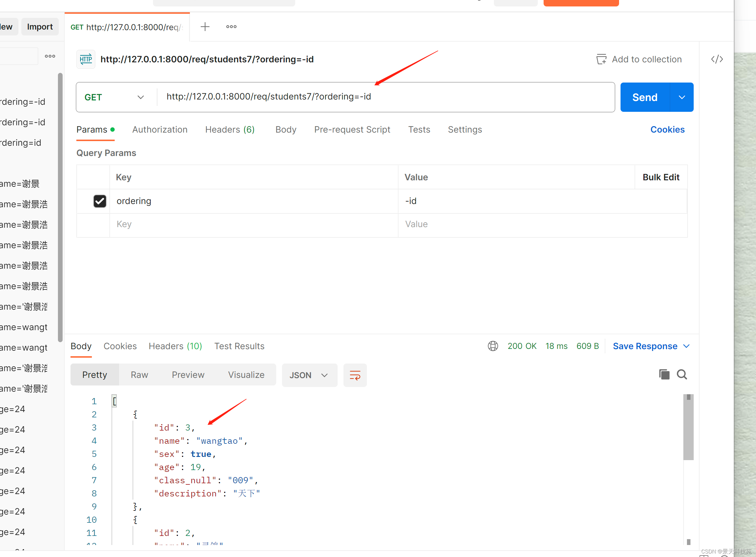This screenshot has width=756, height=557.
Task: Open sidebar three-dot options menu
Action: click(x=50, y=56)
